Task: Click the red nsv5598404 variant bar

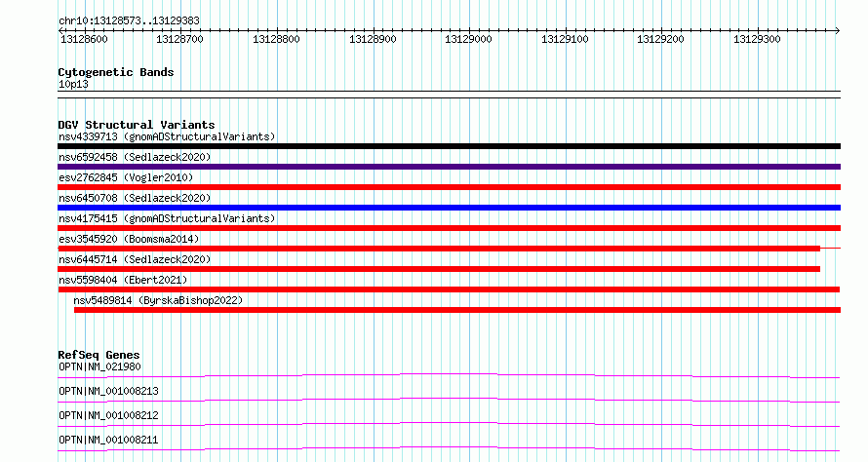Action: [x=449, y=289]
